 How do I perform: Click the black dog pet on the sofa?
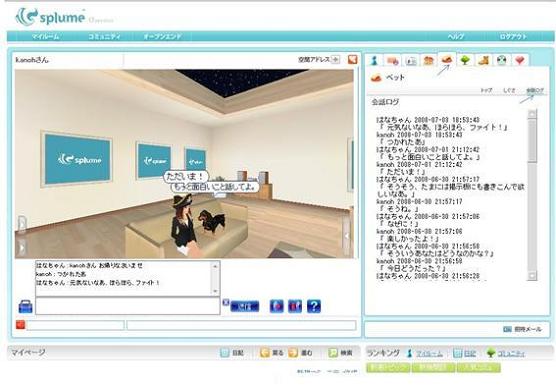click(x=212, y=221)
